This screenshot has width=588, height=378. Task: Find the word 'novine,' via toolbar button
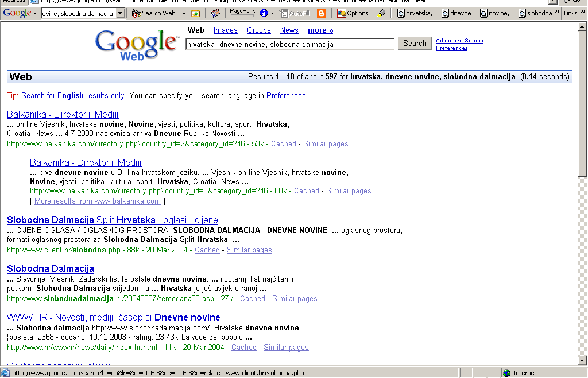[495, 14]
